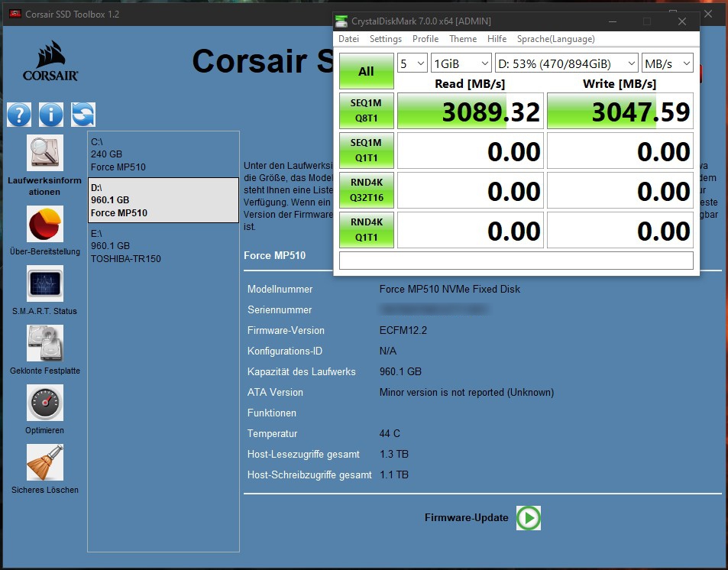Screen dimensions: 728x570
Task: Open the Sprache(Language) menu
Action: pos(556,39)
